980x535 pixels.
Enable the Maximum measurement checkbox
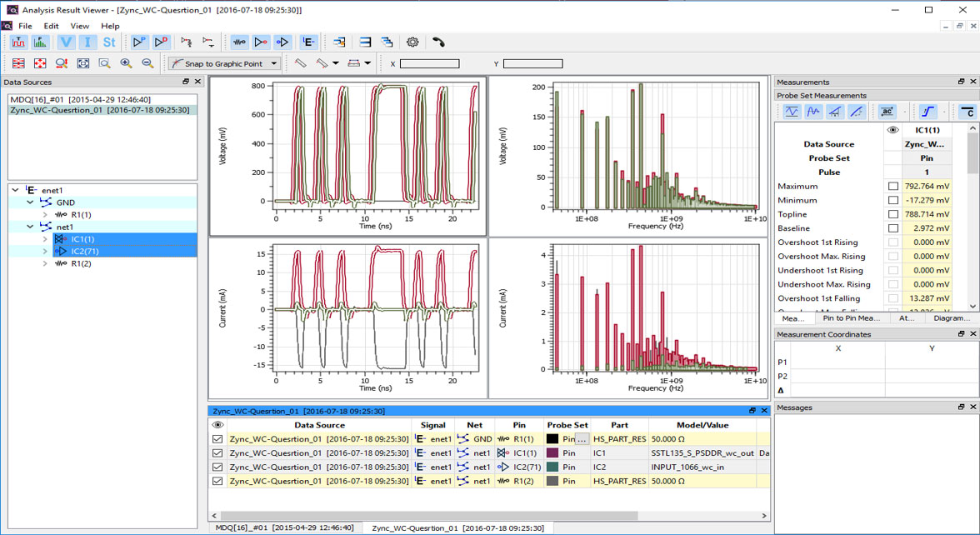click(x=893, y=187)
